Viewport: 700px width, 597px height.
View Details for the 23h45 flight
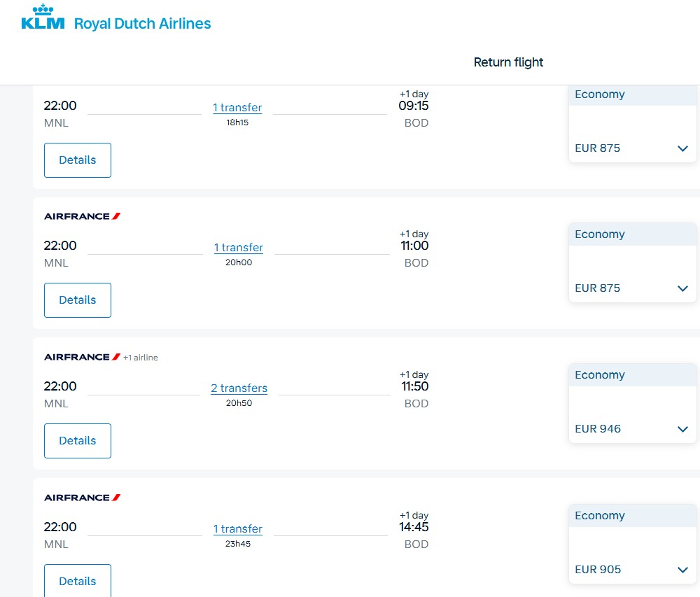77,581
